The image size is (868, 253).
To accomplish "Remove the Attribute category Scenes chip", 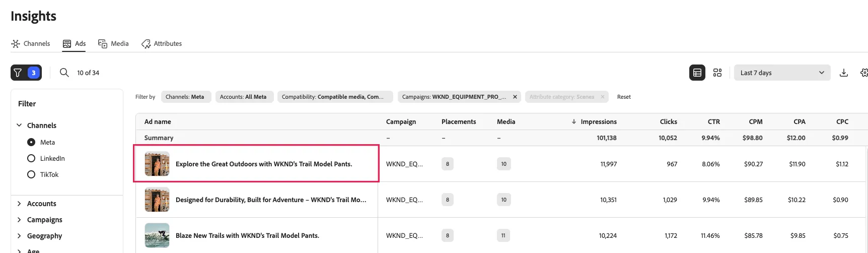I will 602,97.
